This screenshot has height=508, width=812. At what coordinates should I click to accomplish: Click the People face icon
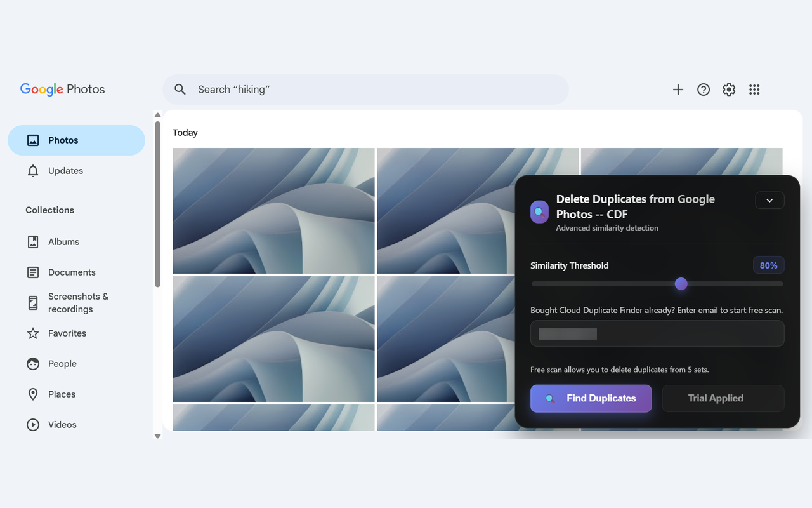pos(33,364)
